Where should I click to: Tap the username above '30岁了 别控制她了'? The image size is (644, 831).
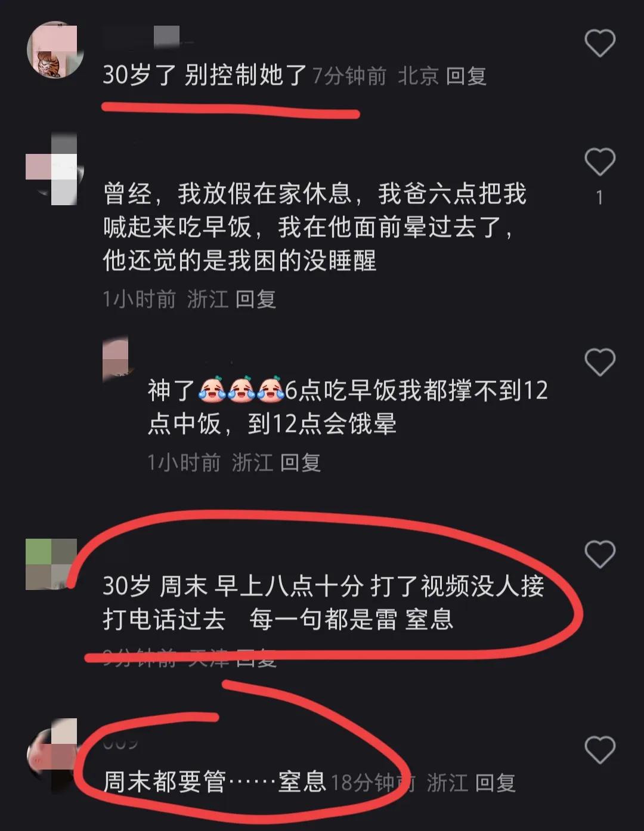click(x=142, y=36)
